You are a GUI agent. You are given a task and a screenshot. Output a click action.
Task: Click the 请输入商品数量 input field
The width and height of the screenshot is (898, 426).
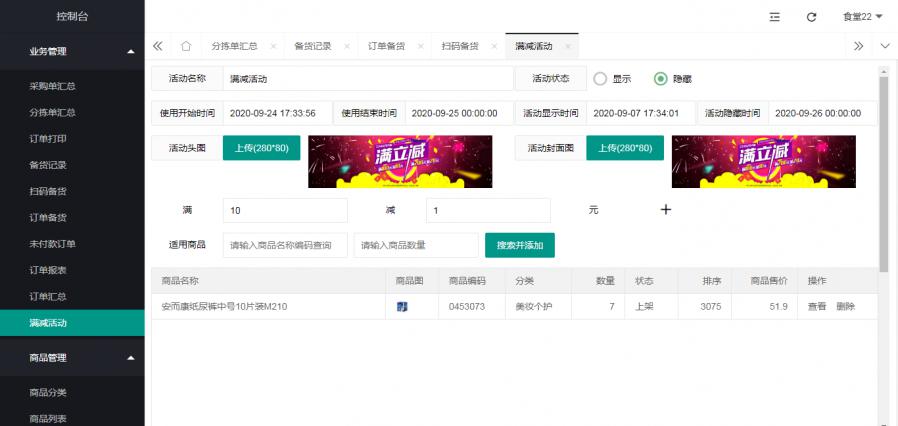[x=415, y=245]
